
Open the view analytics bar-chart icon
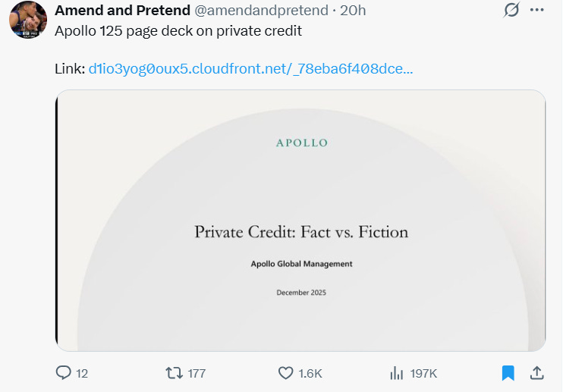396,373
